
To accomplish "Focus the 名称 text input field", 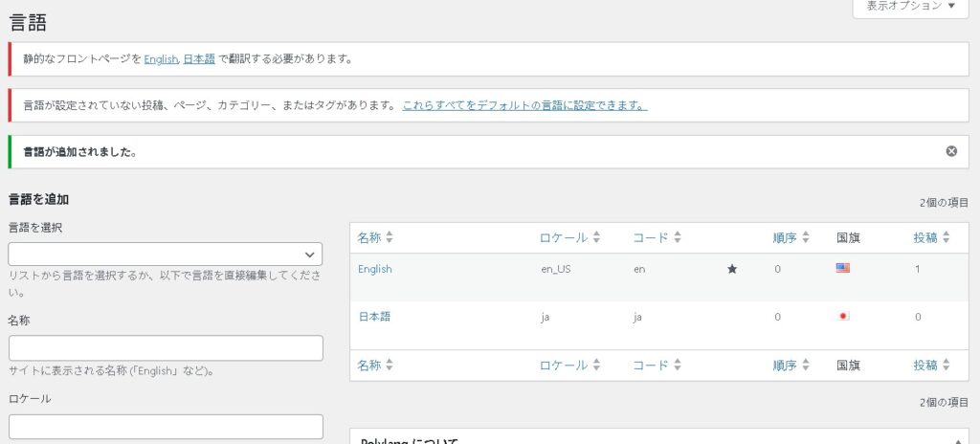I will click(166, 348).
